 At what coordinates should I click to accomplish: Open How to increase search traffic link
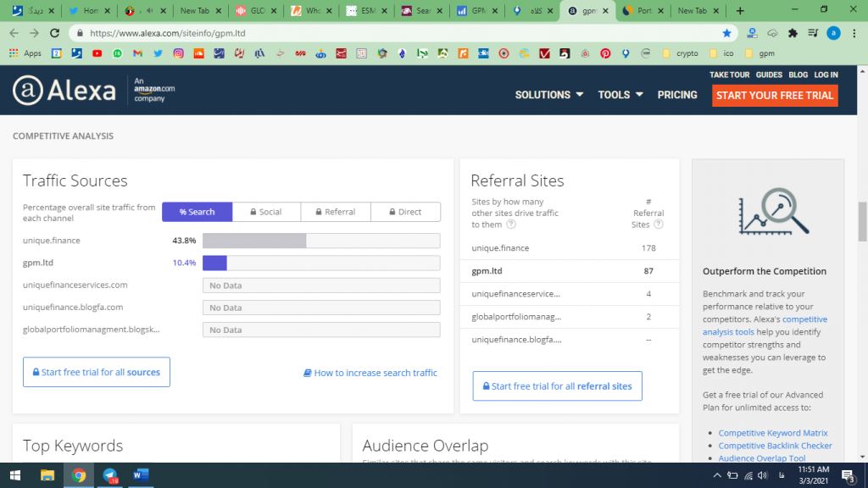370,373
